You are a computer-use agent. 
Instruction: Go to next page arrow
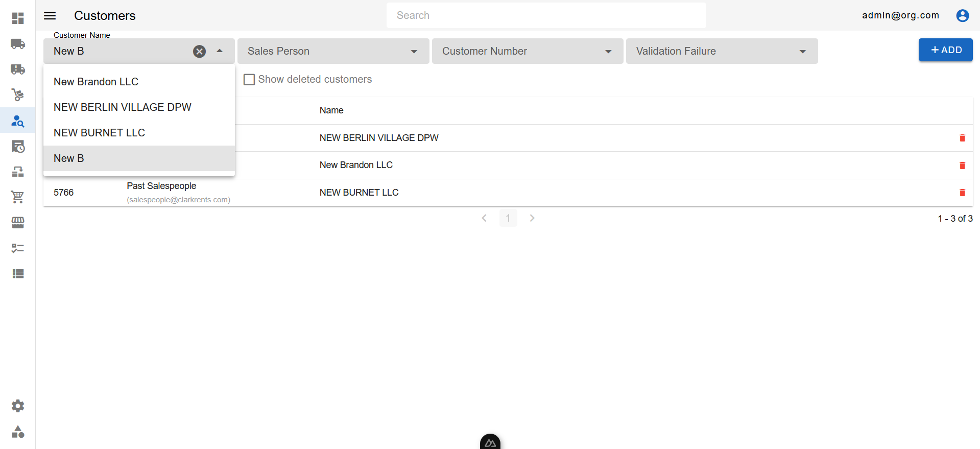point(532,218)
